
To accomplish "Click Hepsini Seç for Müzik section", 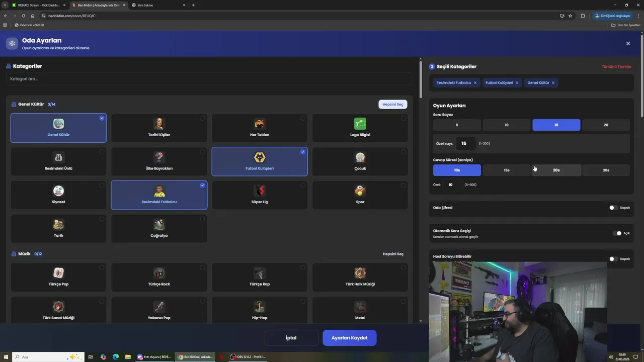I will pos(393,254).
